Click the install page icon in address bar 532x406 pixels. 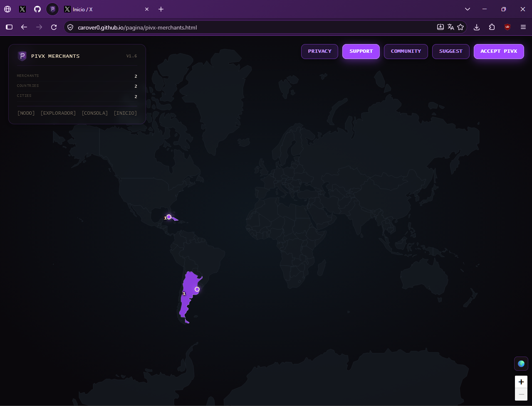440,27
